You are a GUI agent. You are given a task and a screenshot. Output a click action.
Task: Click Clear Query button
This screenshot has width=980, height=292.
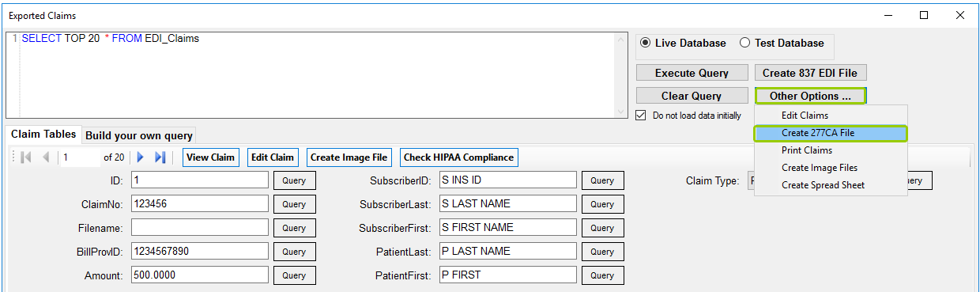pyautogui.click(x=692, y=96)
